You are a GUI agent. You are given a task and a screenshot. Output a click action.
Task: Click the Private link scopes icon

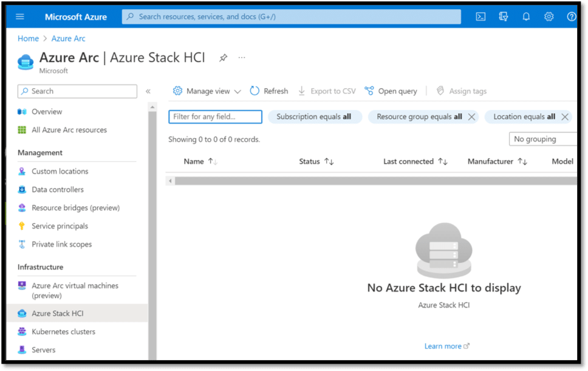coord(22,244)
